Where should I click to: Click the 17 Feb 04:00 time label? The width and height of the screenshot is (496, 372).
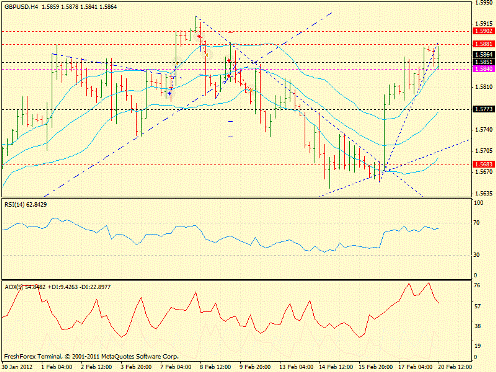click(x=415, y=367)
